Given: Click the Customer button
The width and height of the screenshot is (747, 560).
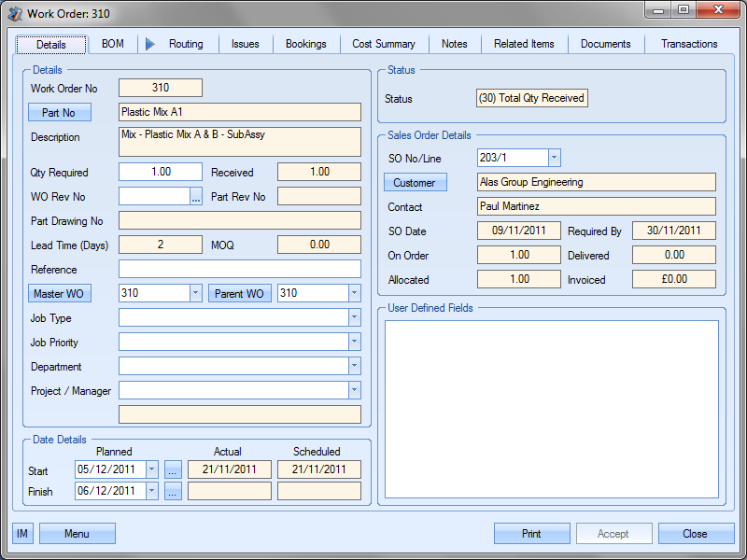Looking at the screenshot, I should pos(415,182).
